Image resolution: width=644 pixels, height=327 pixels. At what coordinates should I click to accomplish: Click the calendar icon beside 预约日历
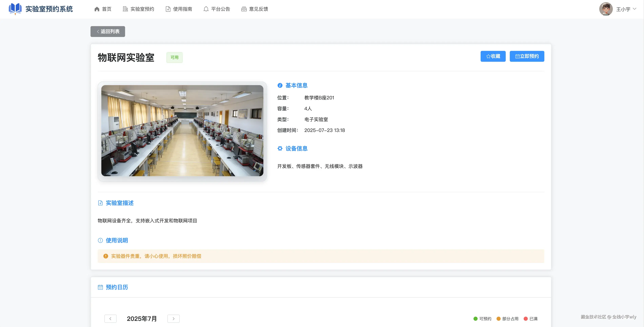point(100,287)
